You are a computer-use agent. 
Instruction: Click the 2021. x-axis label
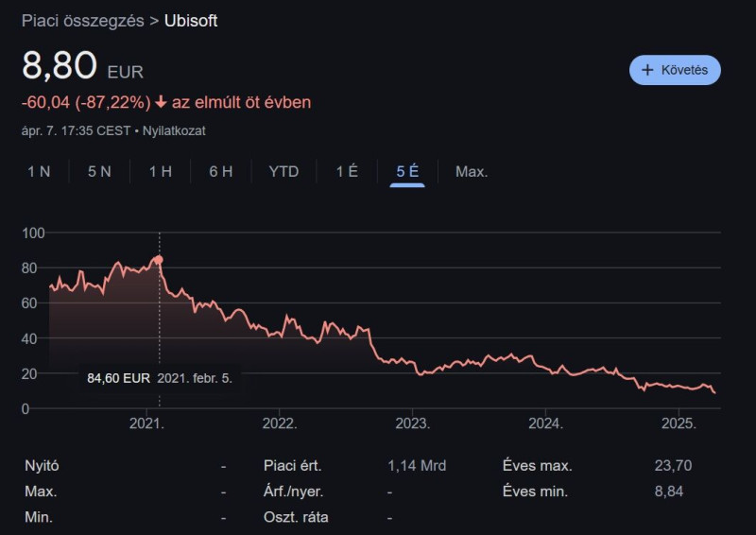click(146, 423)
